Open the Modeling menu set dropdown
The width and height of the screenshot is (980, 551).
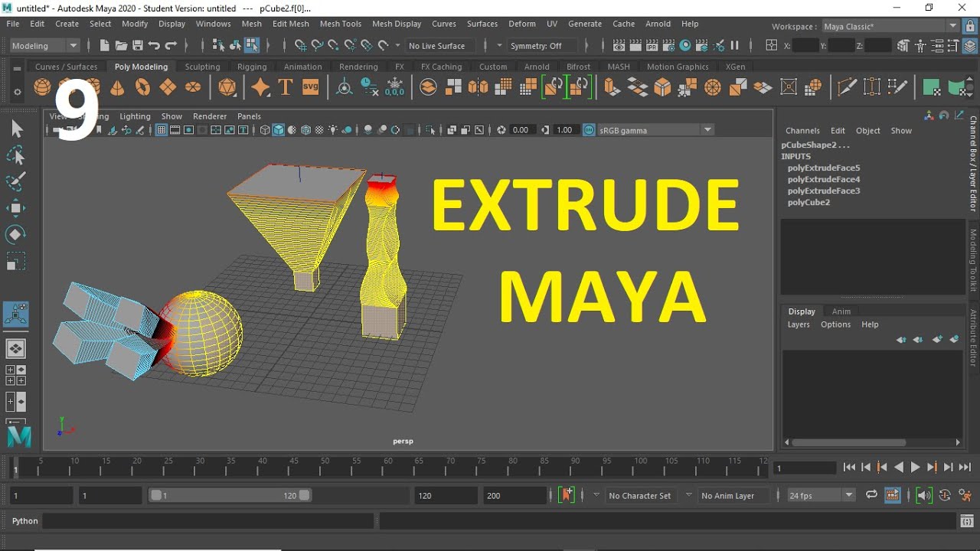(x=44, y=46)
